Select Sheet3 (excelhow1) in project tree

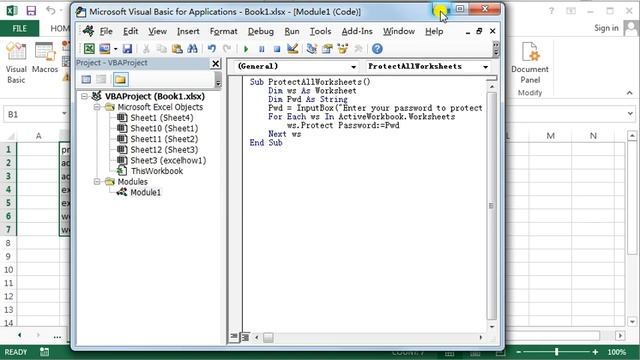pos(168,160)
